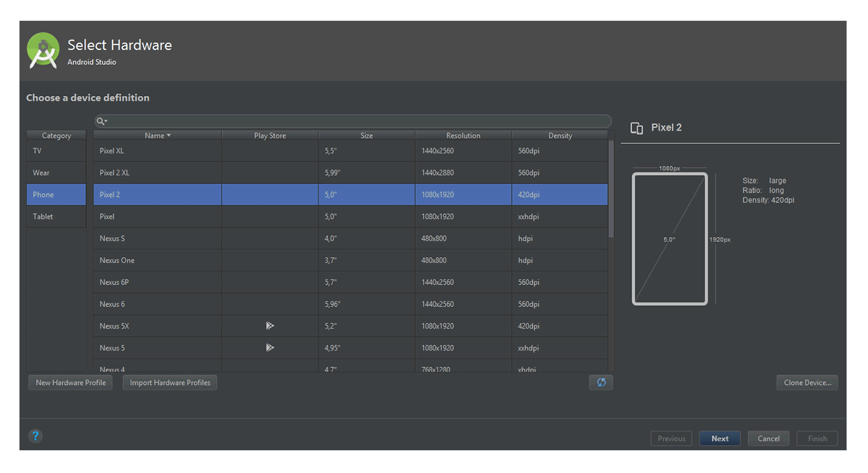This screenshot has width=868, height=473.
Task: Click the 1080x1920 resolution in the Pixel 2 row
Action: pos(463,194)
